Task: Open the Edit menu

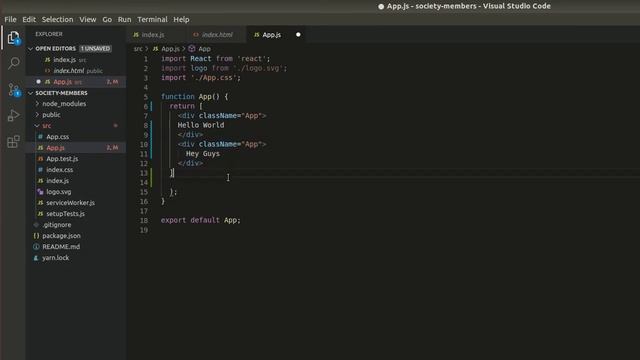Action: pyautogui.click(x=29, y=20)
